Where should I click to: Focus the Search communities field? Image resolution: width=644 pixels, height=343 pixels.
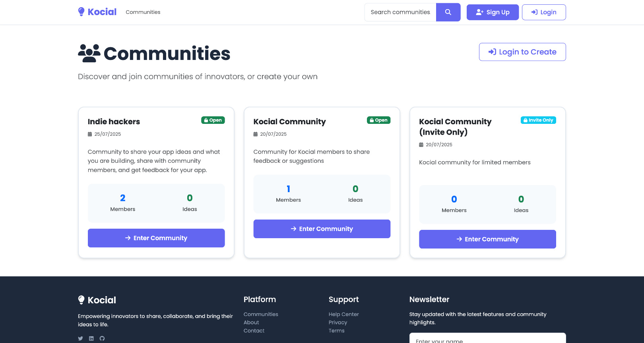pos(400,12)
